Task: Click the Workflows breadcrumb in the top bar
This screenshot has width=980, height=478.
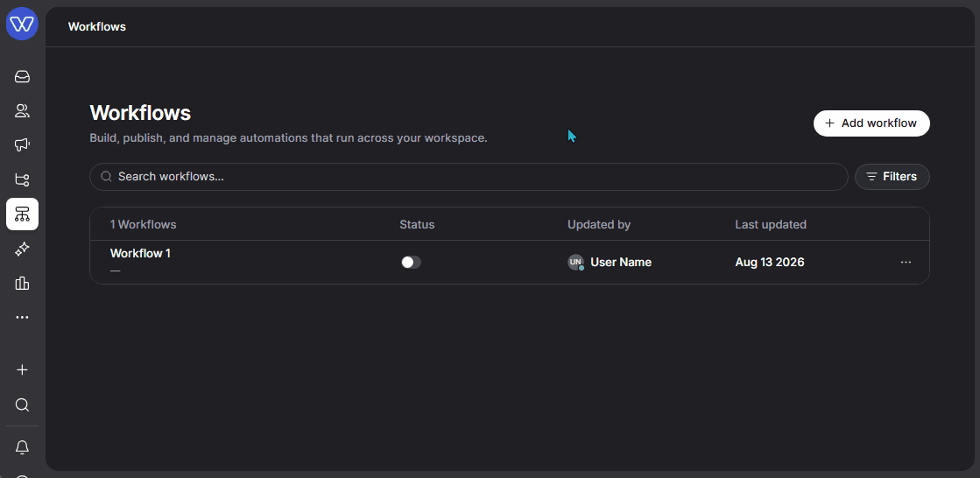Action: point(97,27)
